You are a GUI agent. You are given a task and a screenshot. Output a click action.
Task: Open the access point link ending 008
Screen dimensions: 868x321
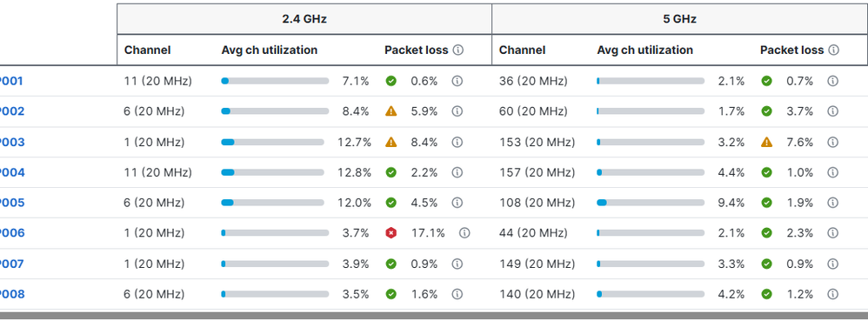click(x=11, y=294)
